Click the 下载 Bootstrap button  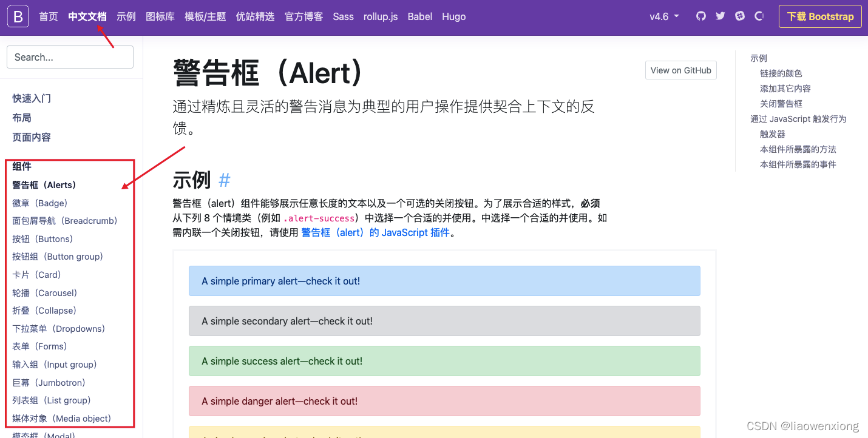[820, 16]
